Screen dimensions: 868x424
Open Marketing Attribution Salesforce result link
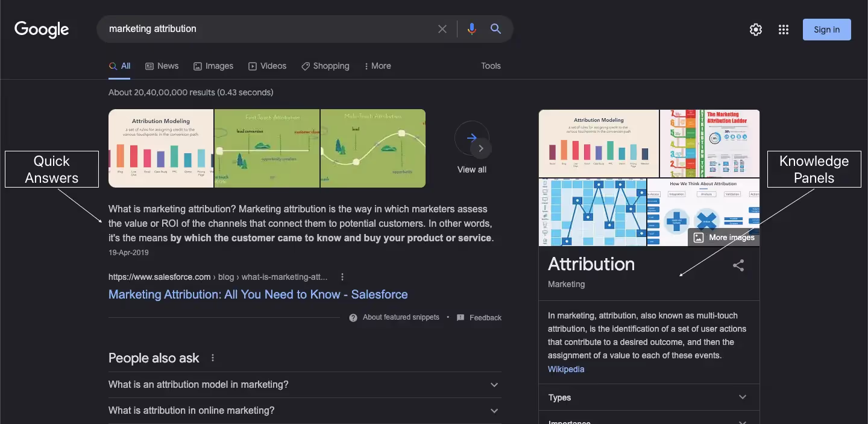tap(258, 294)
